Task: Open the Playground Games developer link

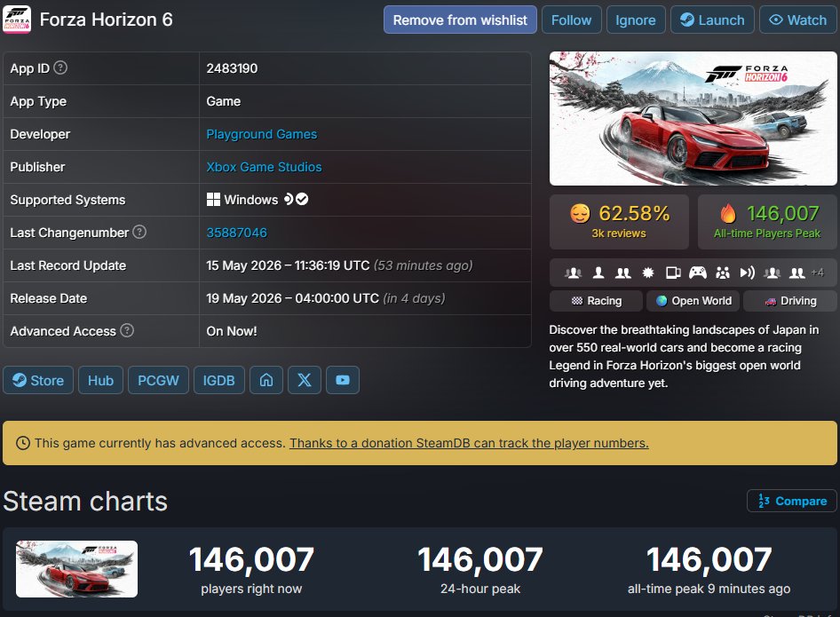Action: pos(261,134)
